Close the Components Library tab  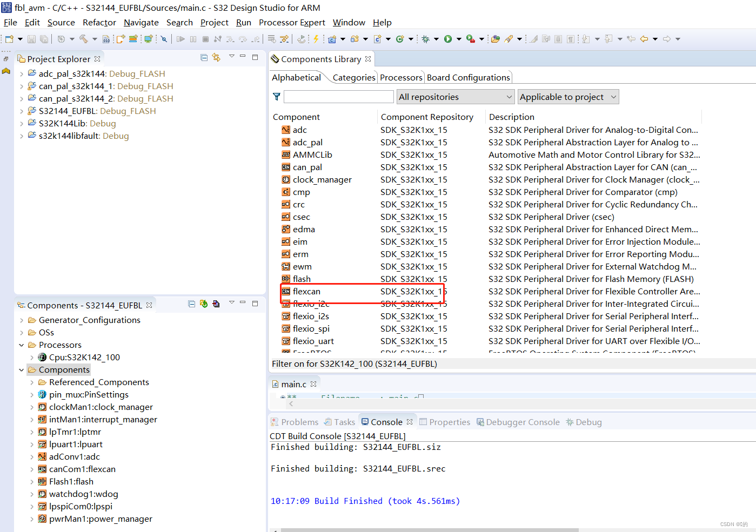(368, 59)
